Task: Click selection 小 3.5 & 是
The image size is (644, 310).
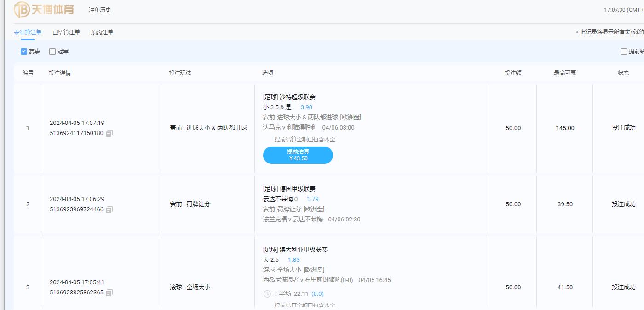Action: [277, 107]
